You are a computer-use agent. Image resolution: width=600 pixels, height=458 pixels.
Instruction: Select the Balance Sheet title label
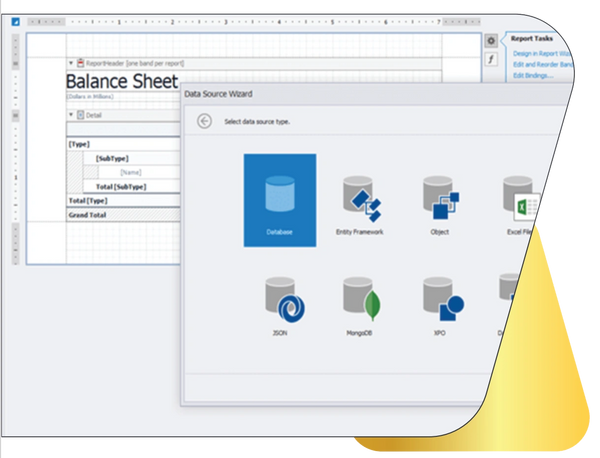tap(121, 82)
